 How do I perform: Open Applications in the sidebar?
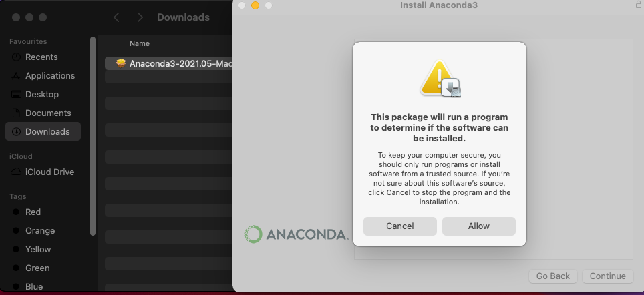(43, 76)
